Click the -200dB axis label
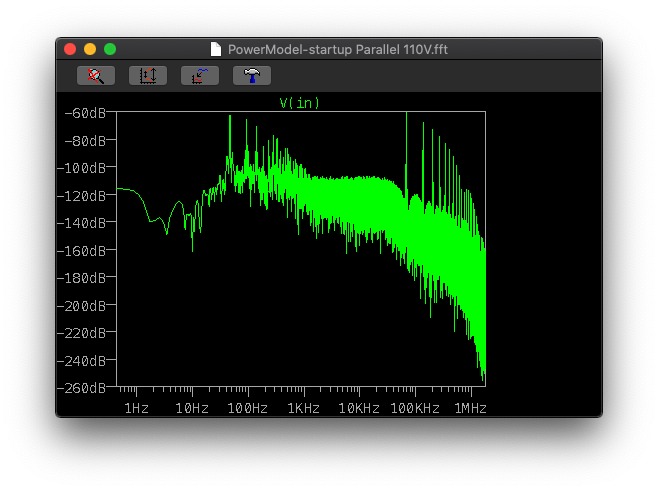The width and height of the screenshot is (658, 491). coord(82,306)
